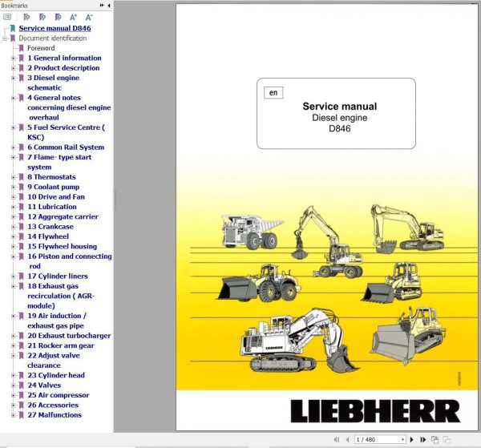Click the Bookmarks panel title

(x=14, y=6)
